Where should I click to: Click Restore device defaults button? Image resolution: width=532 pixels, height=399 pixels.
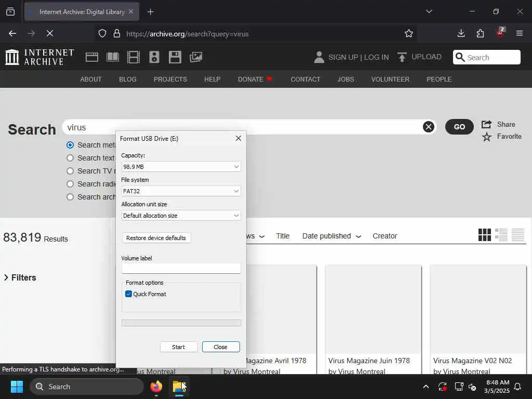156,238
